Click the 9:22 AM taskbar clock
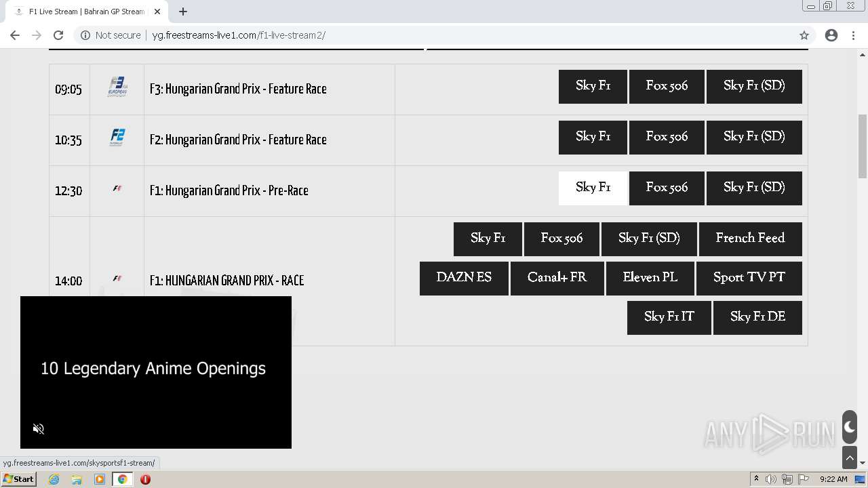868x488 pixels. point(833,479)
